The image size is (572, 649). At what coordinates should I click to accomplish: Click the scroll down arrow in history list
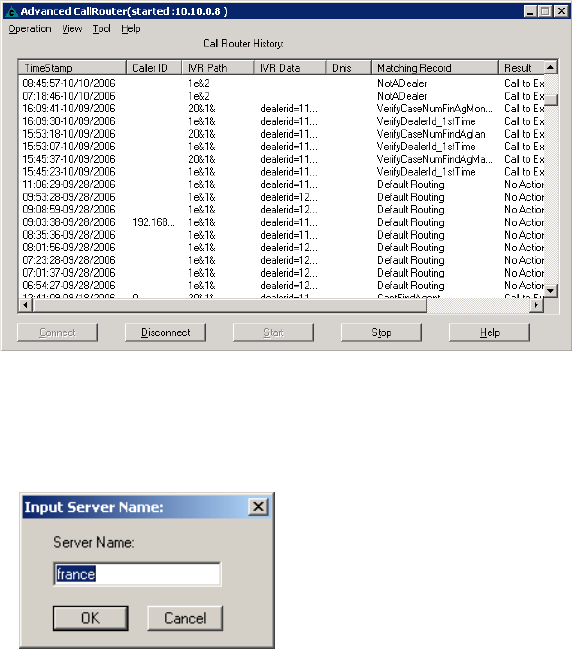point(550,291)
